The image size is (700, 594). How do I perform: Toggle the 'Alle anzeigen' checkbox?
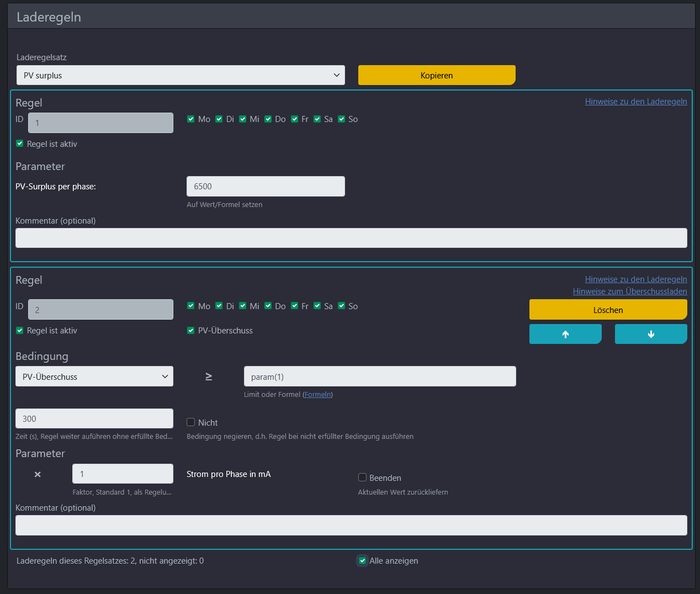363,561
